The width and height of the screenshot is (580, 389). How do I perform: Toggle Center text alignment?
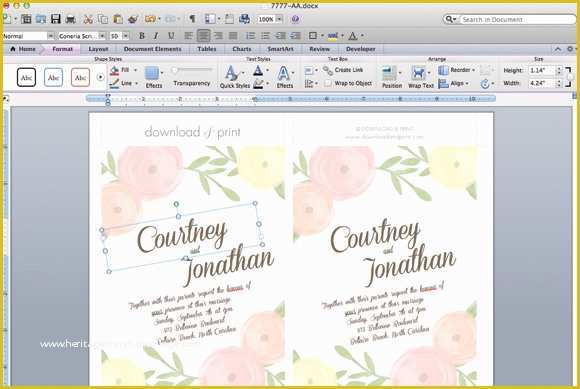(203, 35)
